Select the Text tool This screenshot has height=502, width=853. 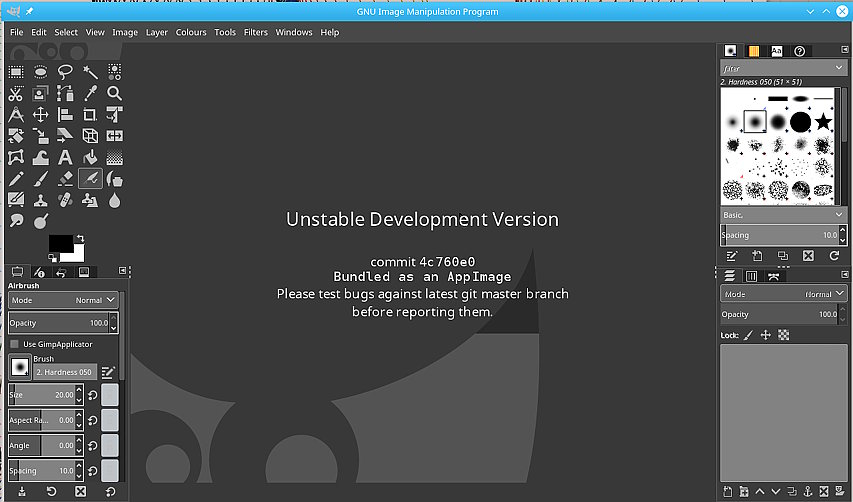point(65,158)
